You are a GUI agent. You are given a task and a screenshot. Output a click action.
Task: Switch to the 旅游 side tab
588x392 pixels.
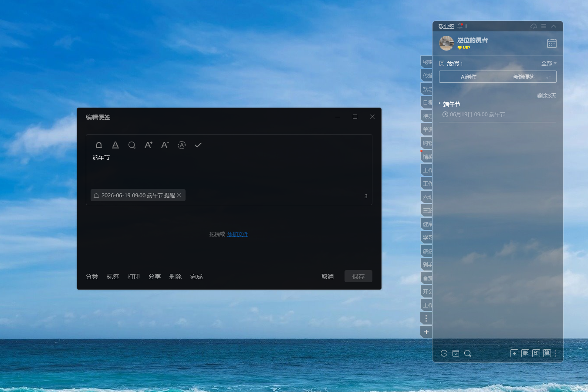426,251
